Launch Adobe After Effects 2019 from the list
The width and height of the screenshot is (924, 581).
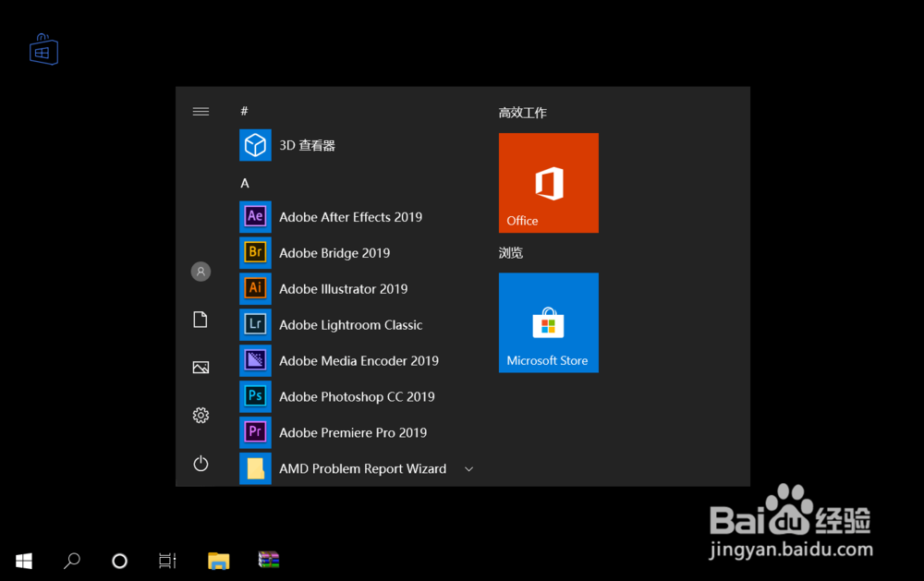click(x=350, y=217)
